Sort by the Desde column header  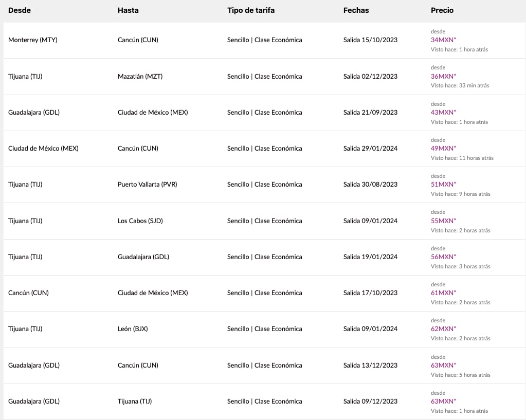[20, 10]
